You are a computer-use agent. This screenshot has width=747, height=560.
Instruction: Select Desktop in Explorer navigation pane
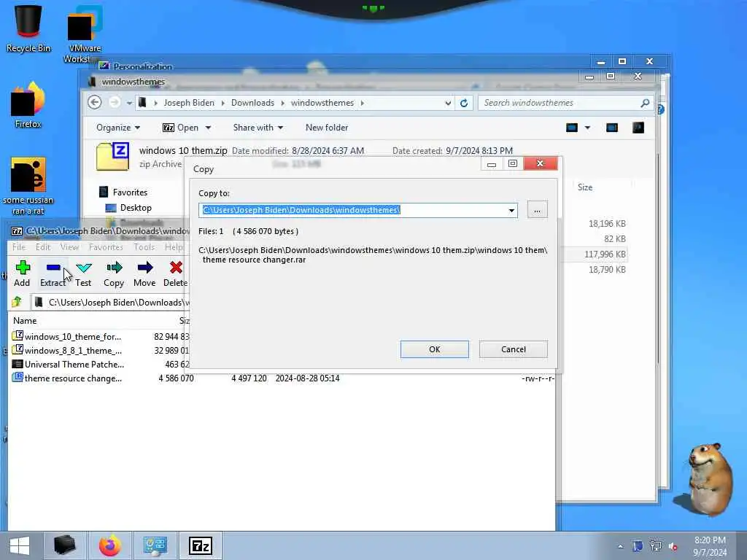[136, 208]
